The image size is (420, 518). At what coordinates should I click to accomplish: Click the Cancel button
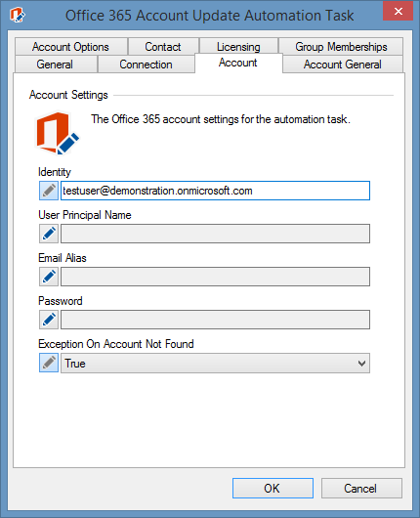pos(361,488)
